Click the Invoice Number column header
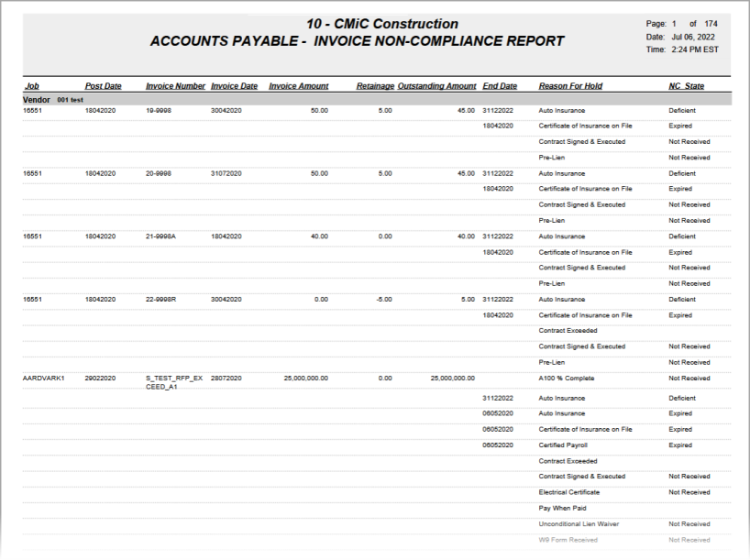The width and height of the screenshot is (750, 560). point(175,86)
